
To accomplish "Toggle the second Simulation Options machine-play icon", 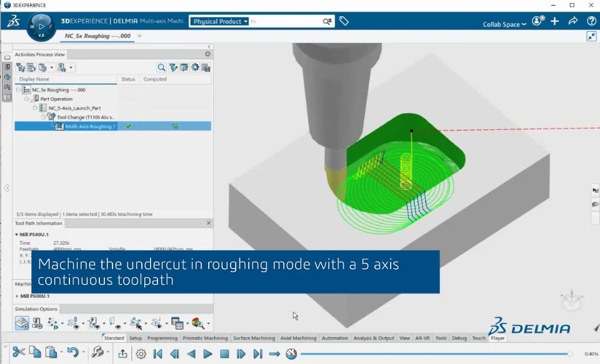I will [37, 323].
